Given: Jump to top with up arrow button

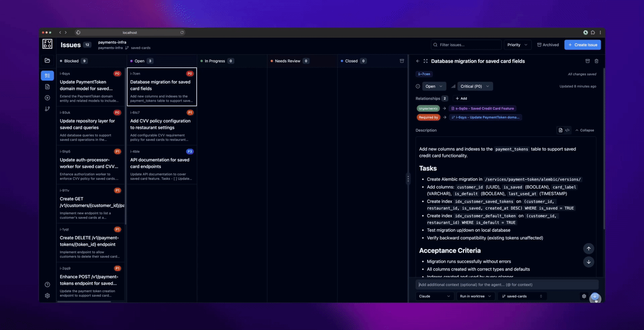Looking at the screenshot, I should (x=588, y=249).
